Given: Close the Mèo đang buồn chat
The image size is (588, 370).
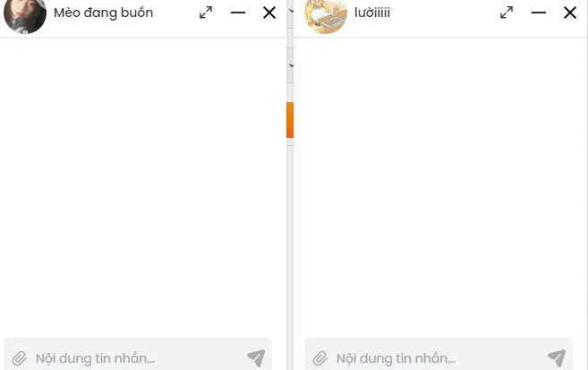Looking at the screenshot, I should [269, 13].
